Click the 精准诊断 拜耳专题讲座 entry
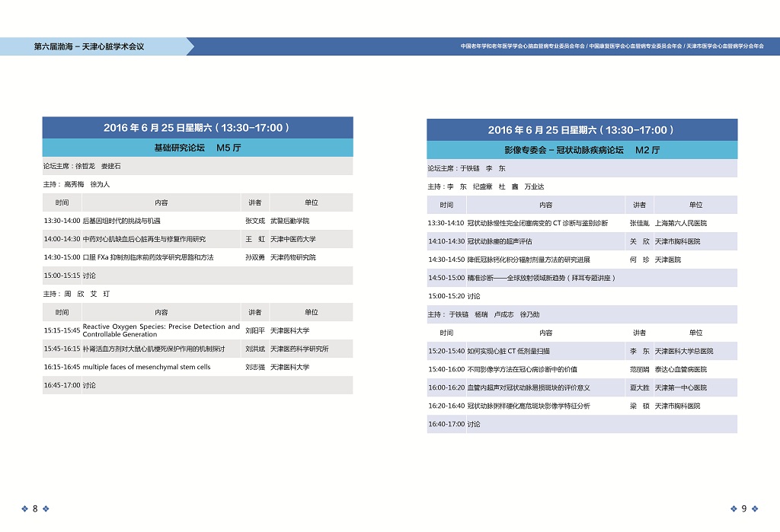This screenshot has height=532, width=780. (541, 278)
